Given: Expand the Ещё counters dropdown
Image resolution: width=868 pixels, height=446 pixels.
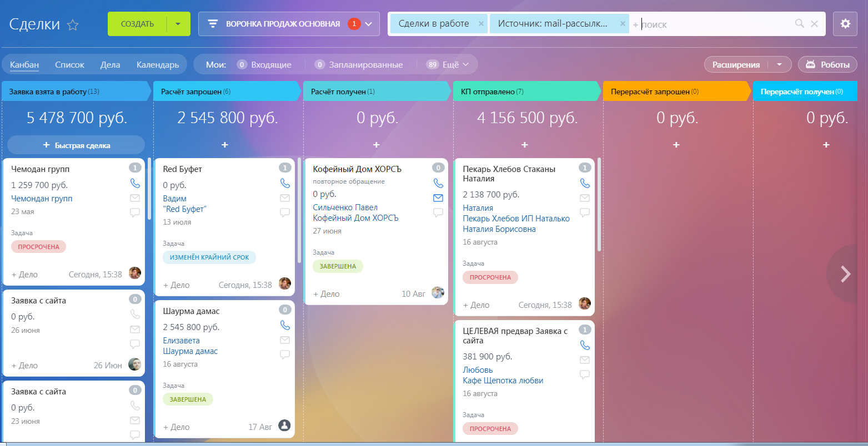Looking at the screenshot, I should coord(448,64).
